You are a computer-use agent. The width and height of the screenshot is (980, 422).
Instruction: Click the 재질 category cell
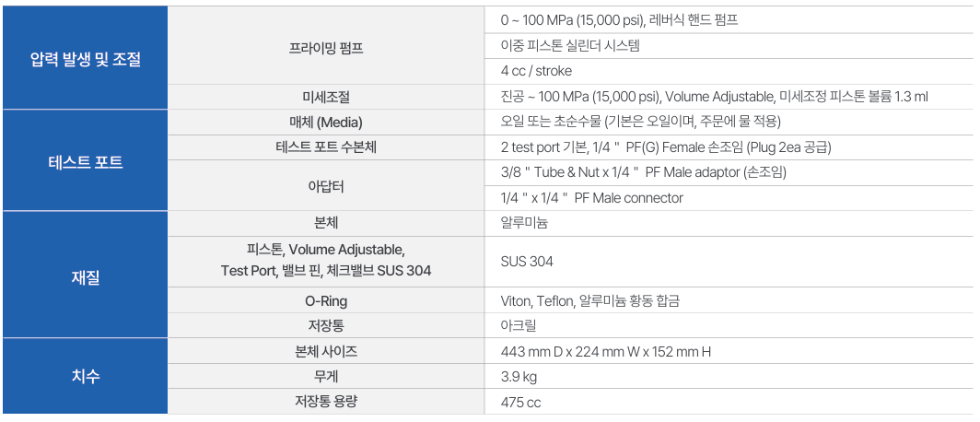tap(85, 275)
